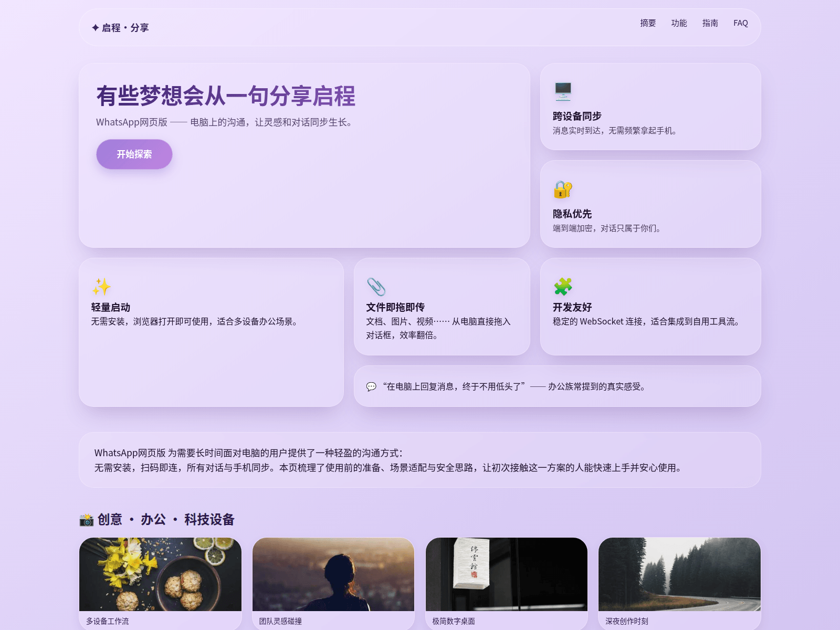Screen dimensions: 840x630
Task: Open the FAQ navigation link
Action: pyautogui.click(x=741, y=23)
